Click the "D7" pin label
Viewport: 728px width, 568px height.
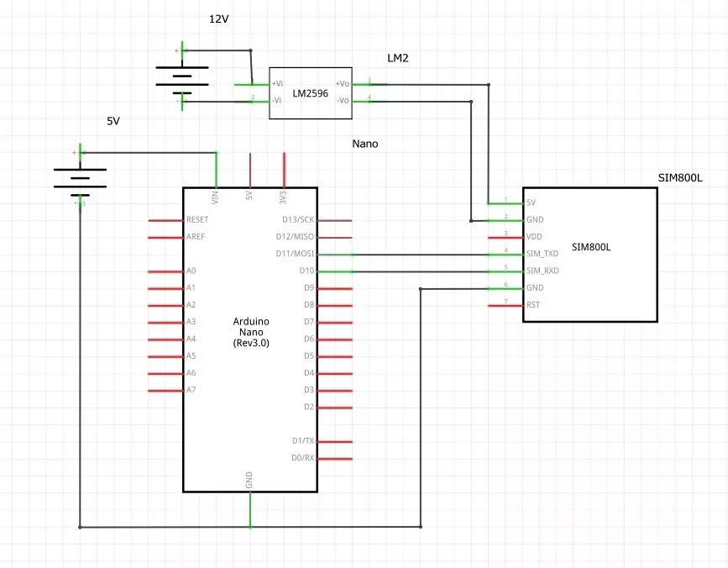point(309,322)
